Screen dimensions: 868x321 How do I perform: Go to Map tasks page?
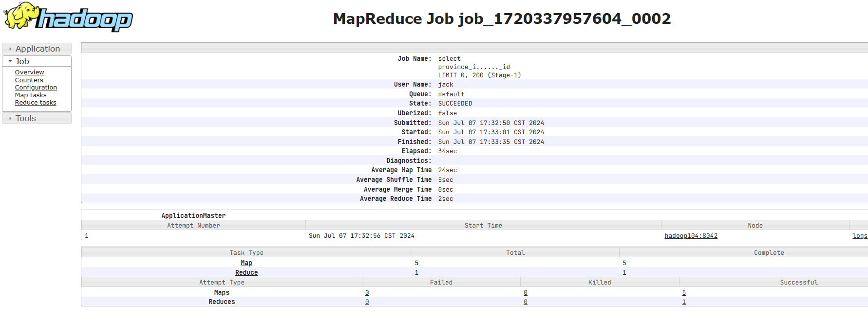pyautogui.click(x=31, y=95)
